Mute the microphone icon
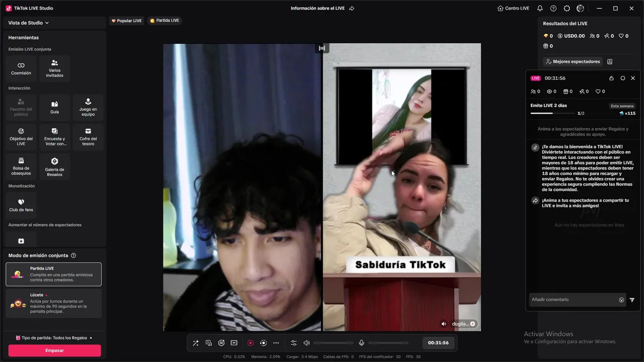The image size is (644, 362). pyautogui.click(x=361, y=343)
